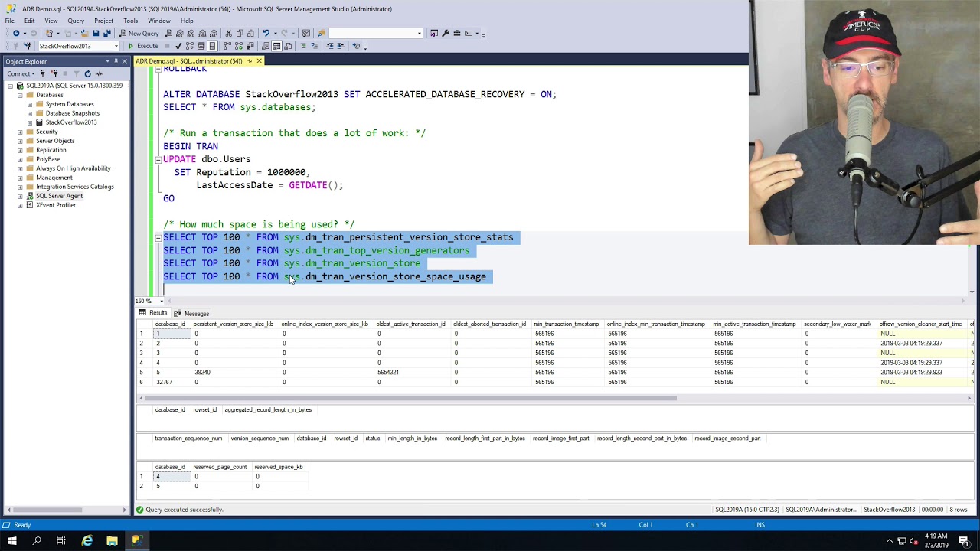This screenshot has width=980, height=551.
Task: Open the Tools menu
Action: click(131, 21)
